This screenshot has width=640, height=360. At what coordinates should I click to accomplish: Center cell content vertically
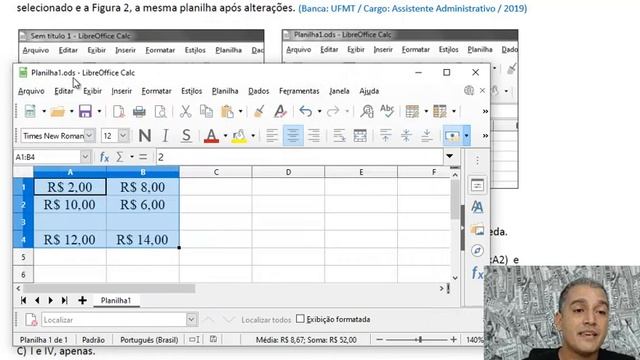click(406, 136)
